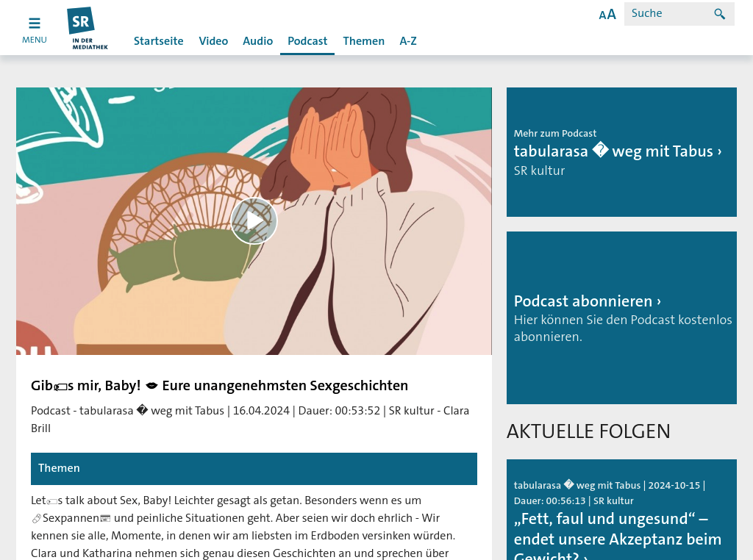The width and height of the screenshot is (753, 560).
Task: Switch to the Video tab
Action: click(x=213, y=41)
